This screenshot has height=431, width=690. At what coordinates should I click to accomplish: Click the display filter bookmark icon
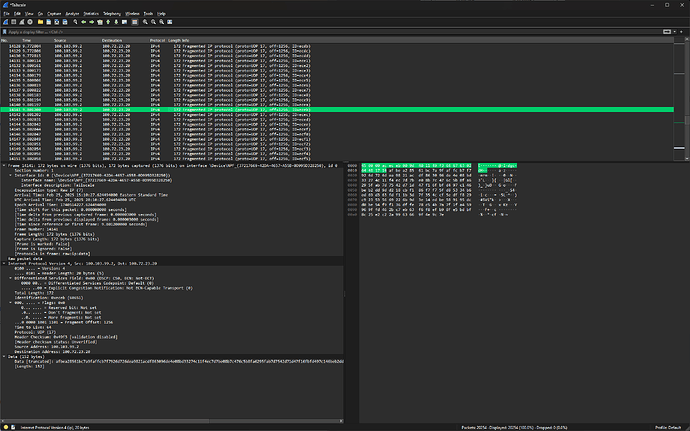click(4, 32)
